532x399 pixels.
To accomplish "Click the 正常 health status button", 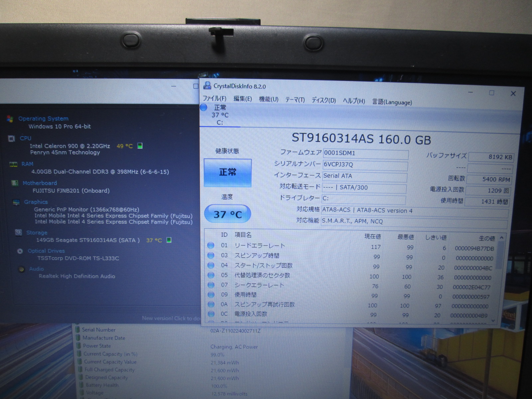I will click(227, 172).
